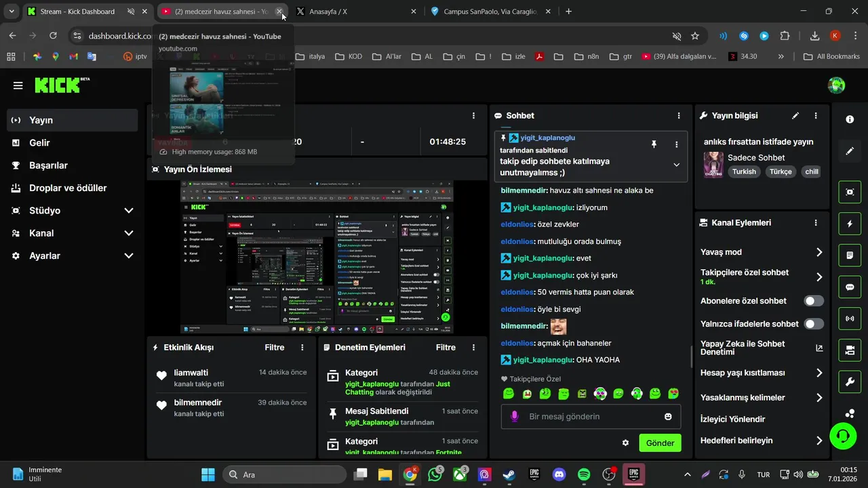The height and width of the screenshot is (488, 868).
Task: Open the Kanal Eylemleri three-dot menu
Action: point(816,223)
